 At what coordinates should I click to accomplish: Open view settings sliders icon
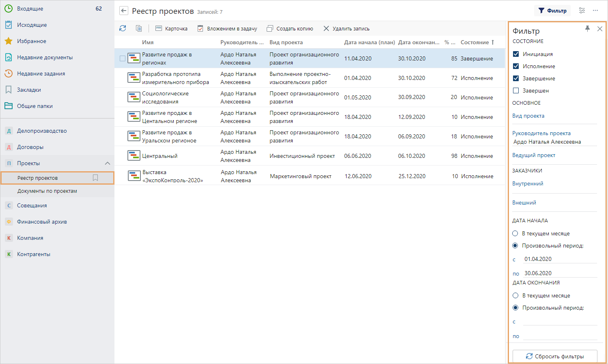[582, 11]
